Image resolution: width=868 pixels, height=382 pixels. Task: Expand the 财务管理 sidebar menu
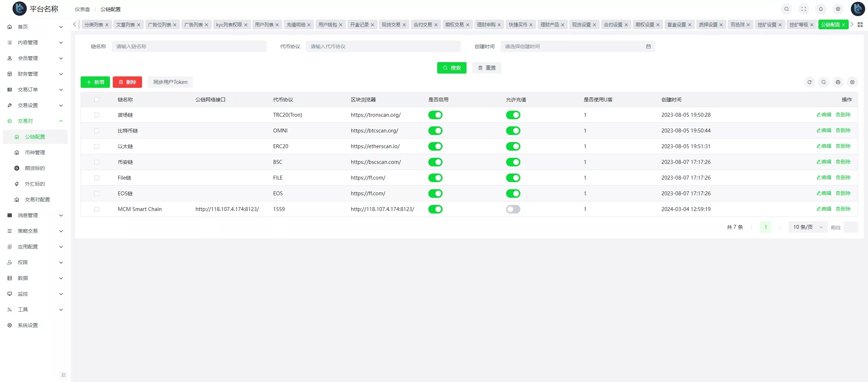tap(35, 74)
